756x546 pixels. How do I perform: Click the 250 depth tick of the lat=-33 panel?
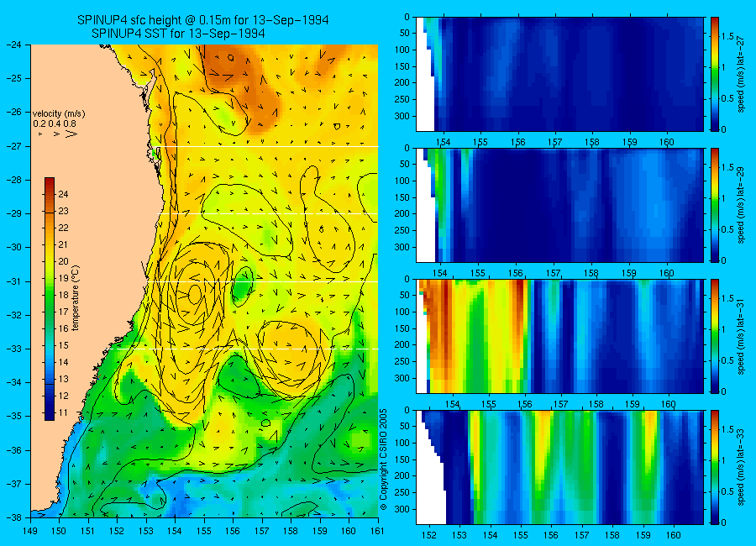pyautogui.click(x=402, y=492)
